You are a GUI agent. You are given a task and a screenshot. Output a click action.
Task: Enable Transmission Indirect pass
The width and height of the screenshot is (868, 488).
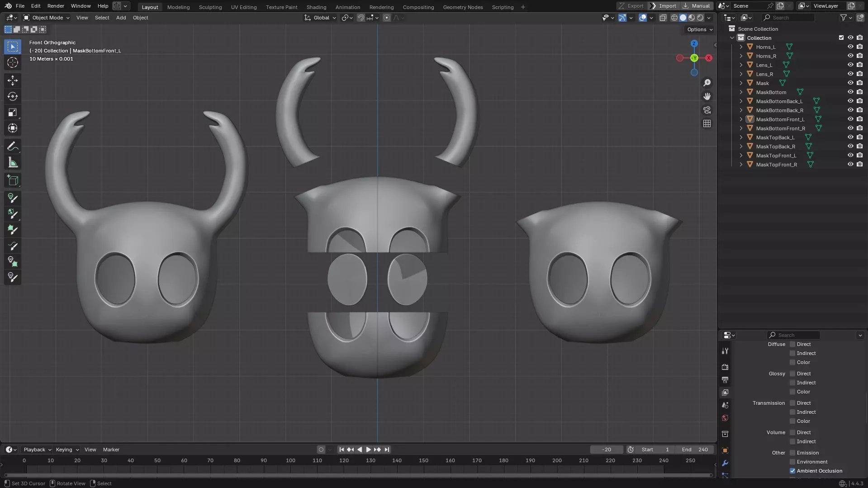coord(792,412)
